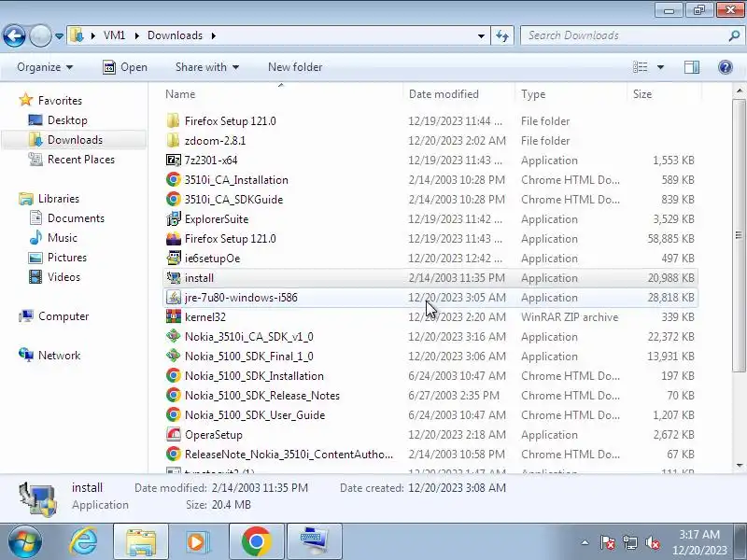Select Recent Places in the sidebar
The image size is (747, 560).
81,159
